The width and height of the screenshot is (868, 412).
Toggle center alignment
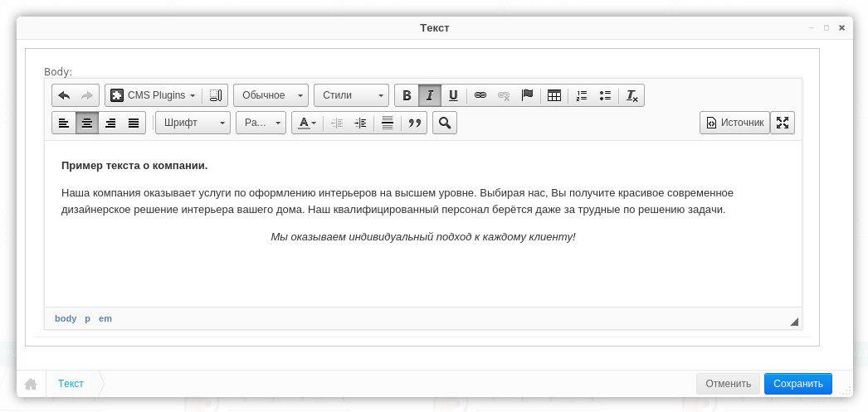[x=87, y=123]
